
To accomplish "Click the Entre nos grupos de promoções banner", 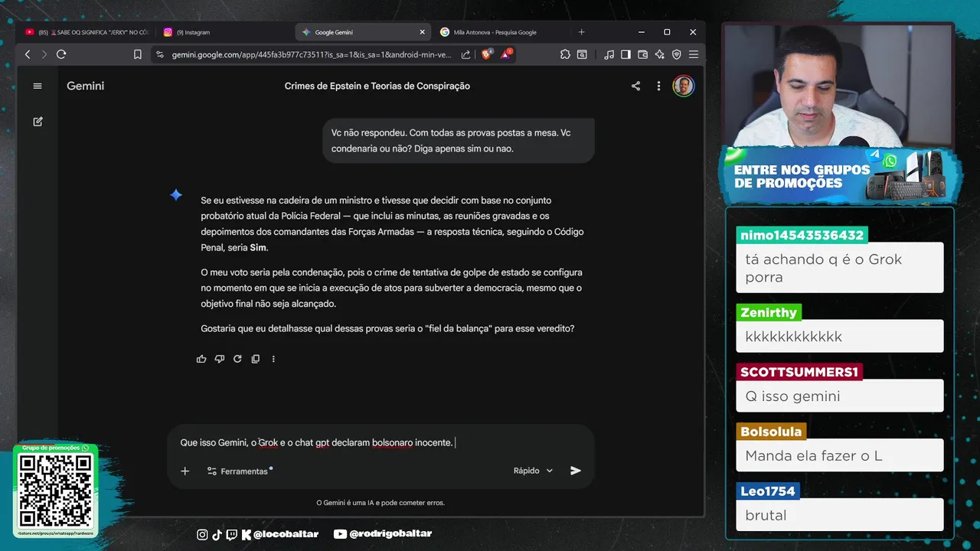I will pyautogui.click(x=840, y=174).
